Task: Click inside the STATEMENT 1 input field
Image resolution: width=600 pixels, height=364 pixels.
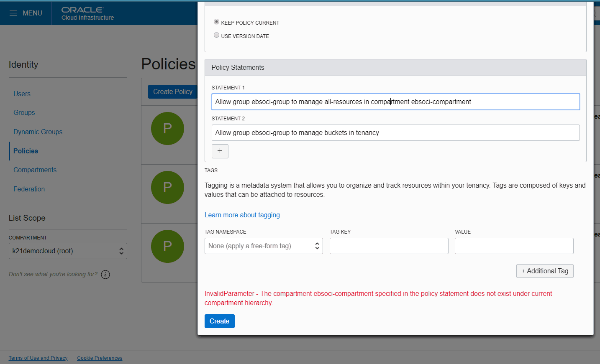Action: point(395,102)
